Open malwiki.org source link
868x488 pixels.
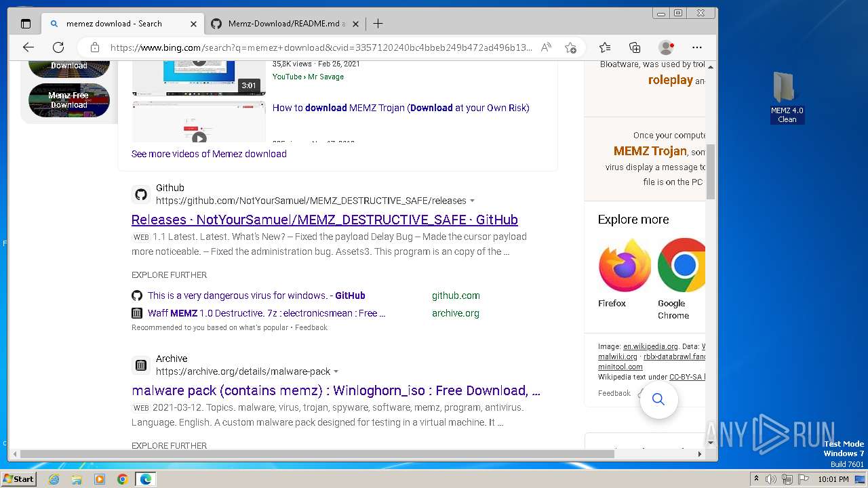point(618,357)
